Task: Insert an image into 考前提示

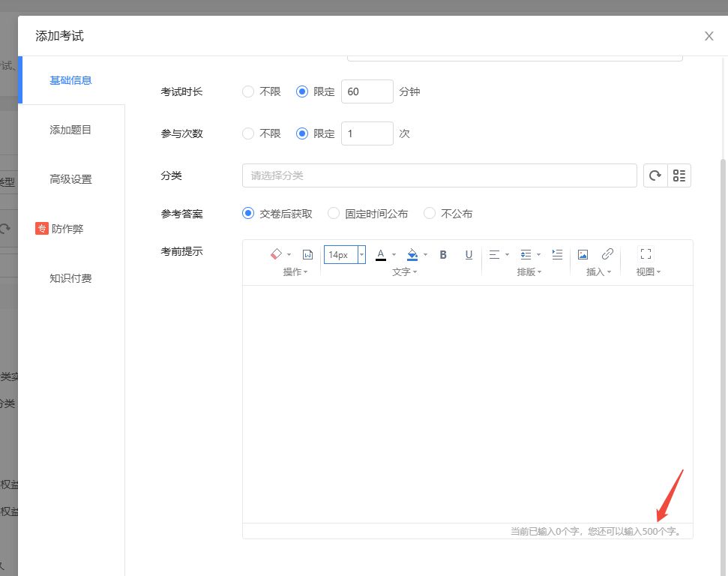Action: (x=583, y=254)
